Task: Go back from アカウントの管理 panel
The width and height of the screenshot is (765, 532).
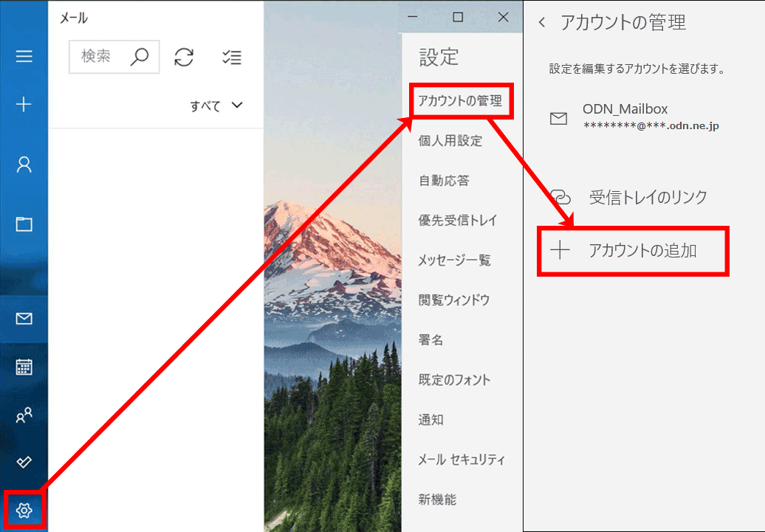Action: click(541, 22)
